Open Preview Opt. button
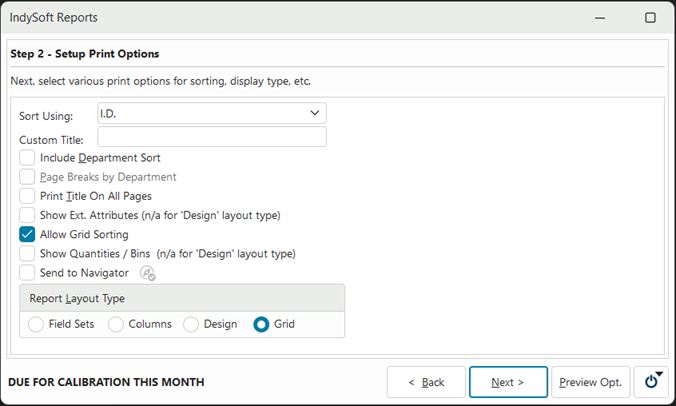Screen dimensions: 676x406 click(591, 382)
